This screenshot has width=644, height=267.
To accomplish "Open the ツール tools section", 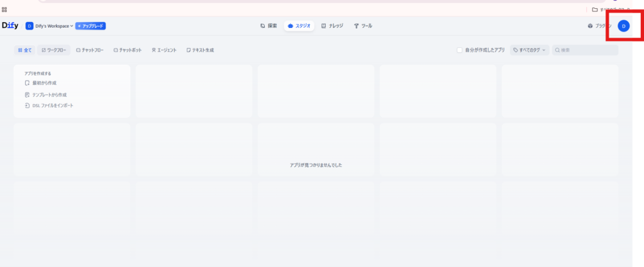I will 363,26.
